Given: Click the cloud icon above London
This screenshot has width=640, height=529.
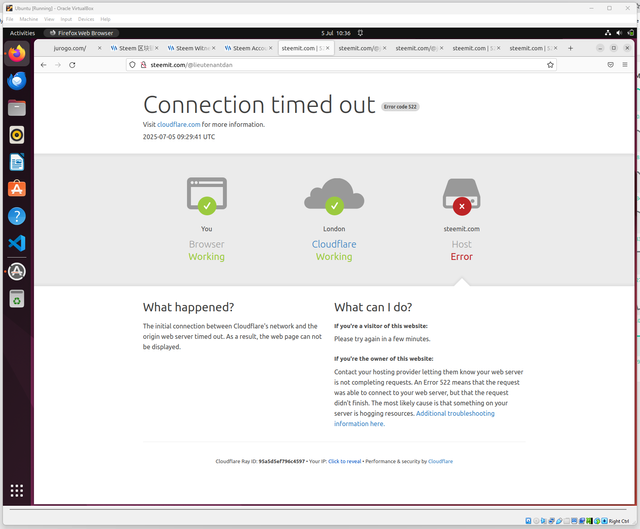Looking at the screenshot, I should pos(334,196).
